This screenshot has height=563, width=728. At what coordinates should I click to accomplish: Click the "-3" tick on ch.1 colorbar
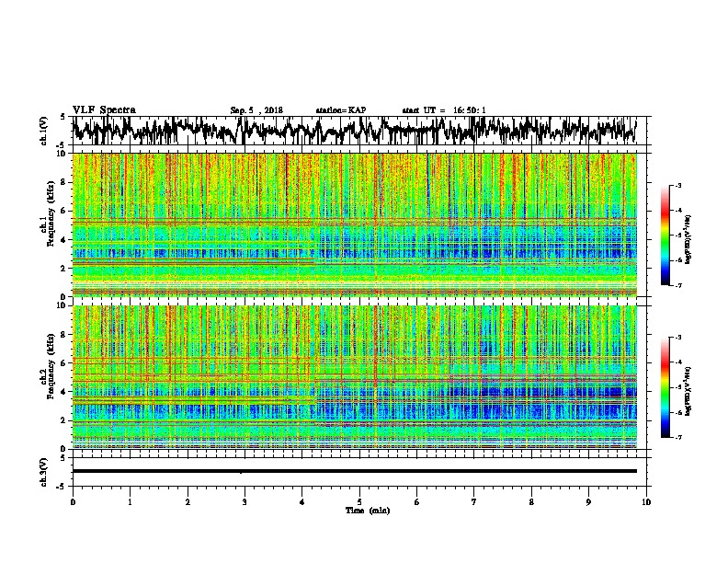point(678,185)
